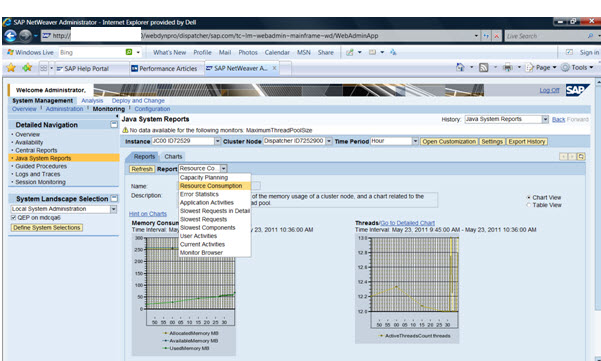Click the browser back arrow icon
The width and height of the screenshot is (601, 361).
point(10,36)
